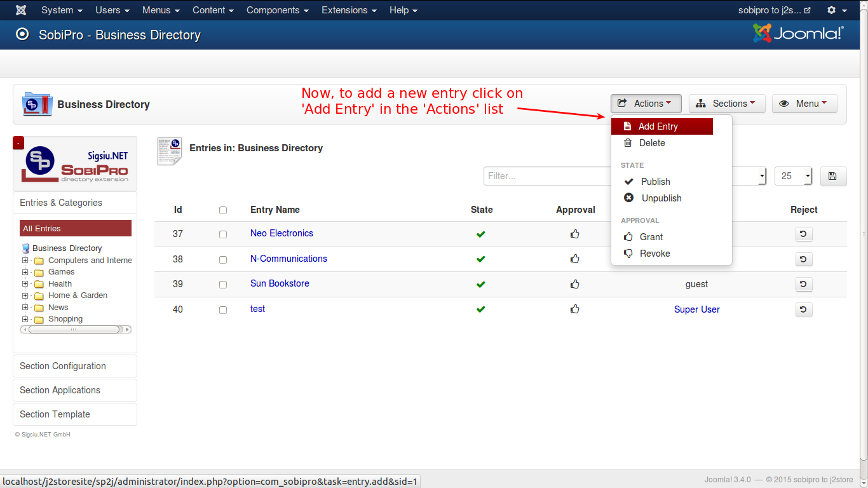This screenshot has width=868, height=488.
Task: Choose Unpublish under State
Action: (662, 198)
